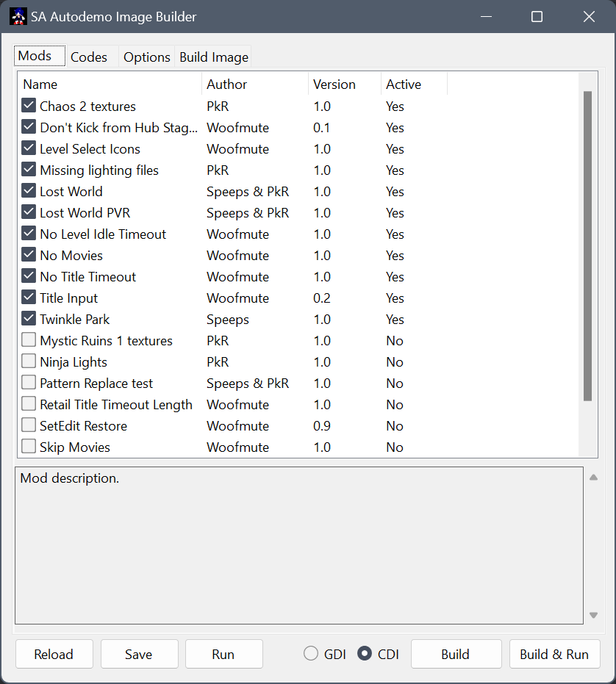Click the mod list vertical scrollbar
616x684 pixels.
pos(587,246)
